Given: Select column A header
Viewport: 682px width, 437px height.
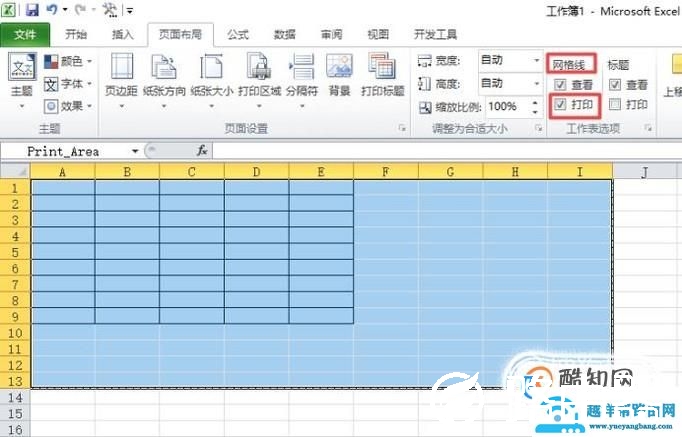Looking at the screenshot, I should (x=63, y=172).
